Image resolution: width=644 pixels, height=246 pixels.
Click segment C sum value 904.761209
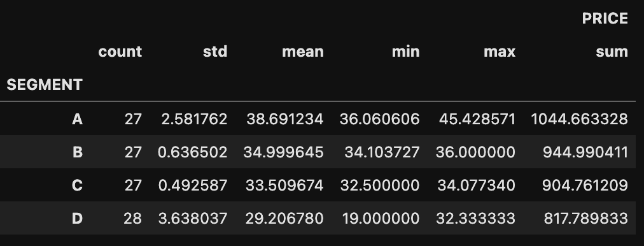pos(585,185)
